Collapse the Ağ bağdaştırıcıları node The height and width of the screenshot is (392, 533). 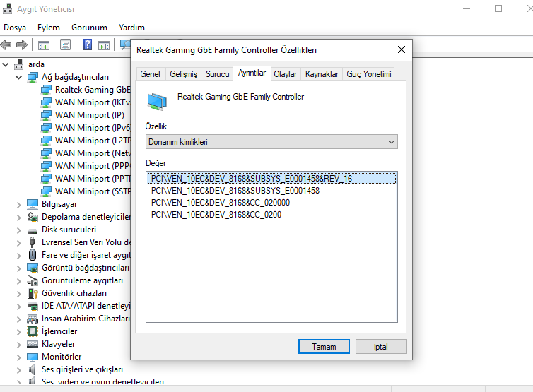[x=18, y=77]
